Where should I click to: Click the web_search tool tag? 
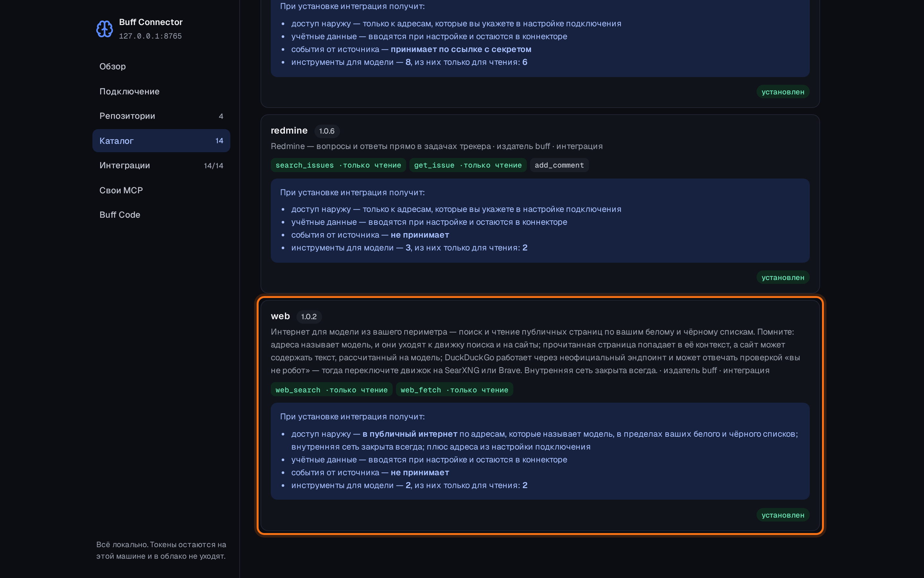(x=331, y=390)
